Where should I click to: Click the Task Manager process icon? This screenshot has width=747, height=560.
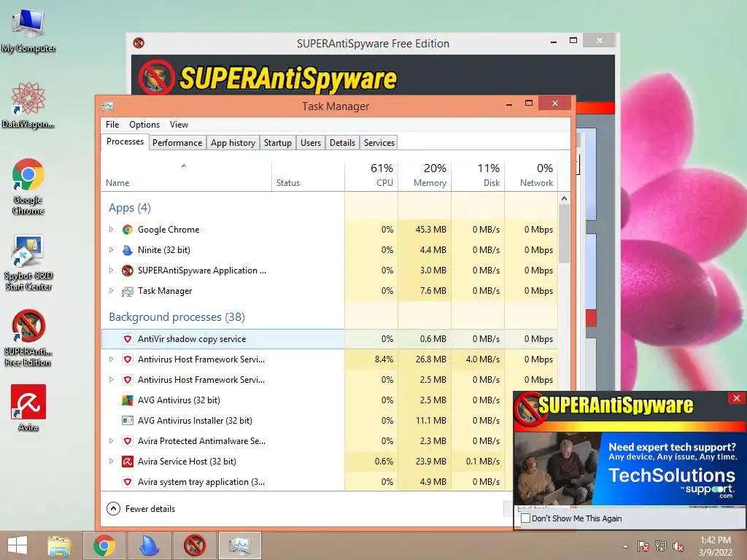(x=127, y=291)
